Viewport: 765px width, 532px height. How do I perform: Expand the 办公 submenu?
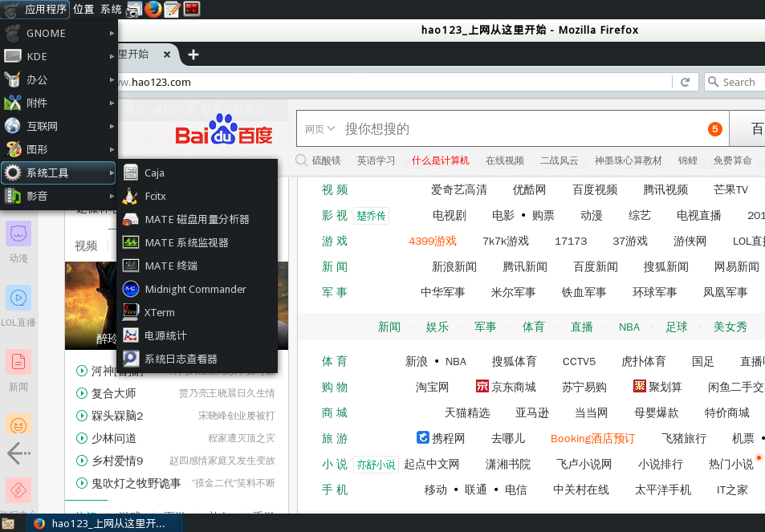[x=59, y=79]
